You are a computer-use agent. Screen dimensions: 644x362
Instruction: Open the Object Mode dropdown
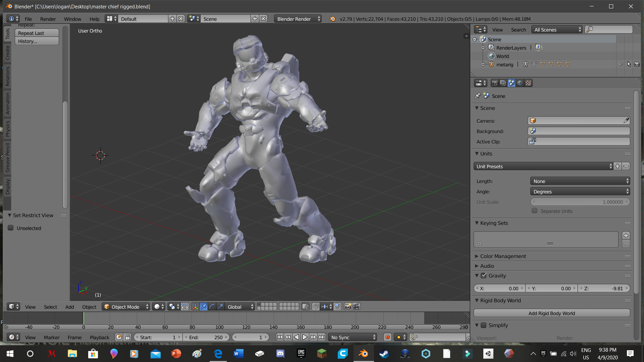click(x=126, y=307)
